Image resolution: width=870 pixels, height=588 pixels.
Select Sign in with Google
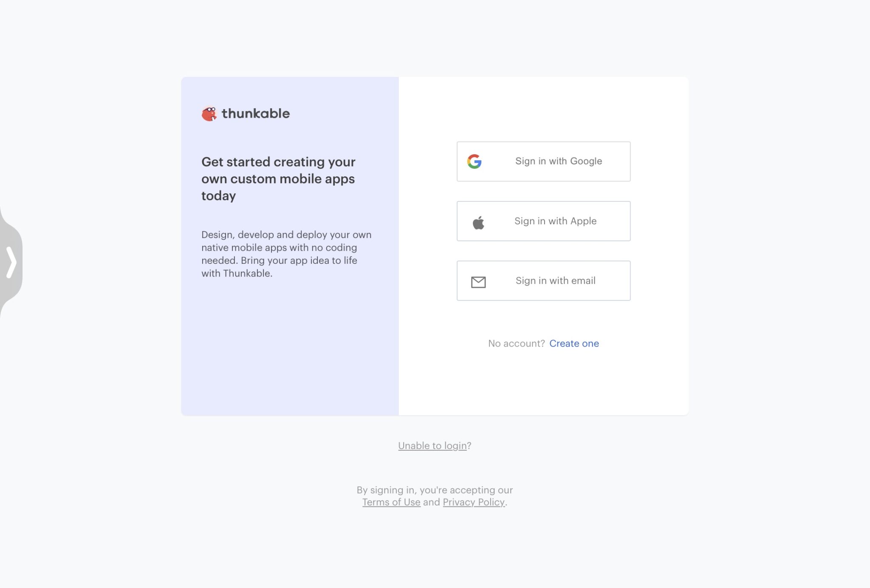(544, 161)
